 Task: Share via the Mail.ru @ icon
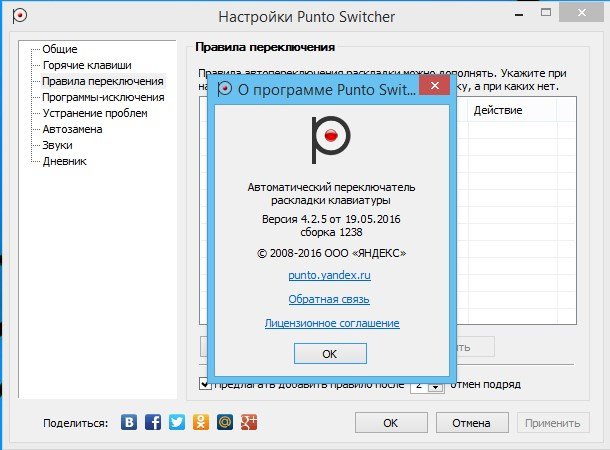pyautogui.click(x=225, y=422)
